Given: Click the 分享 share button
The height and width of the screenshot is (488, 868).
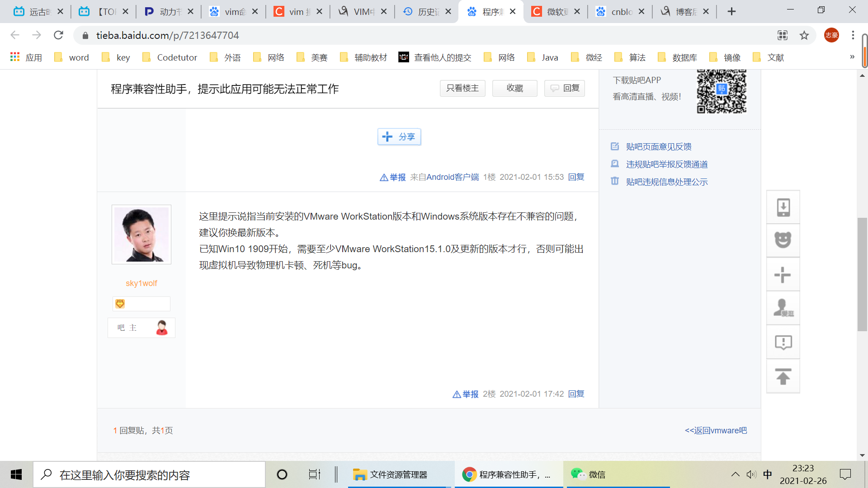Looking at the screenshot, I should [399, 137].
